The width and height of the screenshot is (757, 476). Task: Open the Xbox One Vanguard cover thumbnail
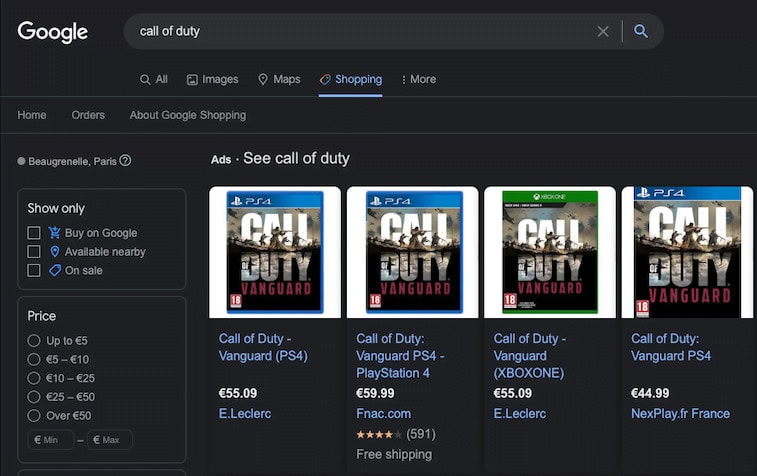coord(550,252)
